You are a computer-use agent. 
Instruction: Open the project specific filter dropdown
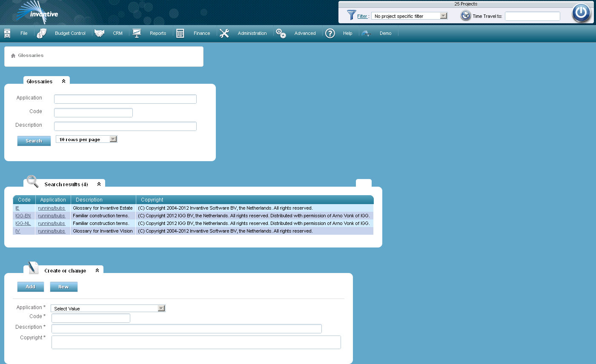tap(443, 16)
